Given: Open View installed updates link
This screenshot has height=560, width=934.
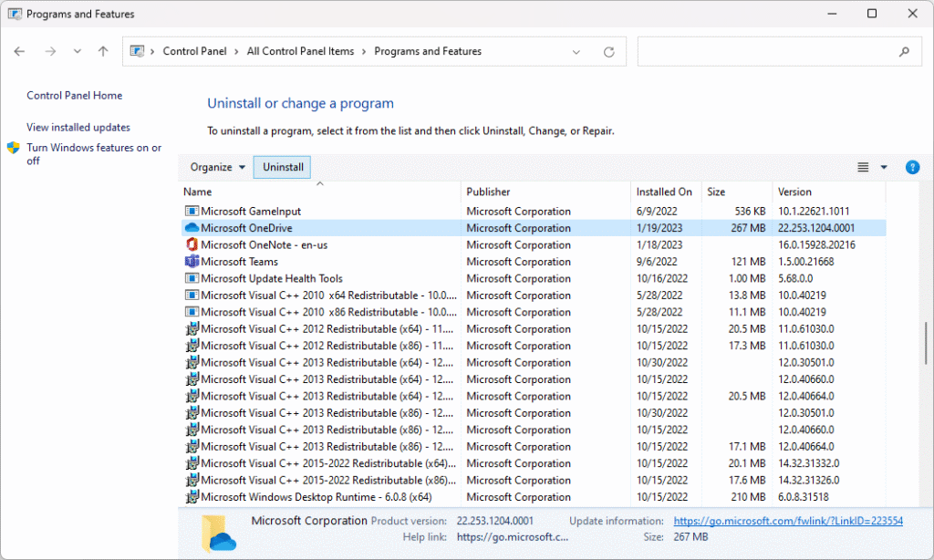Looking at the screenshot, I should (x=78, y=127).
